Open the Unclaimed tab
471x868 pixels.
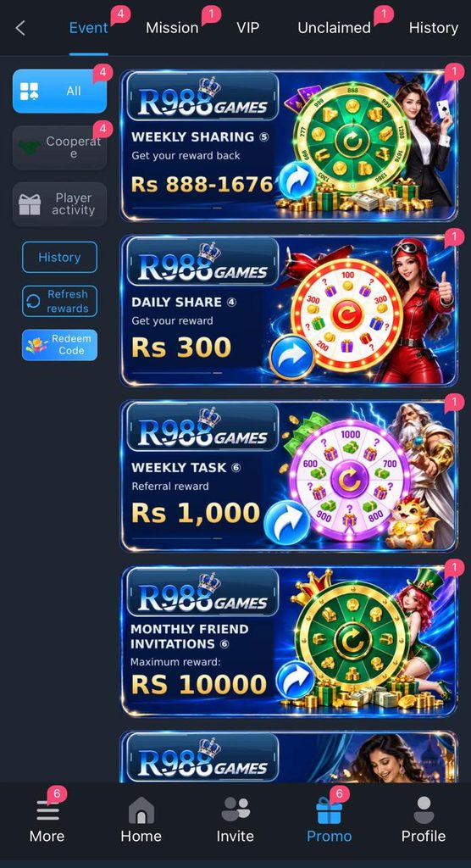click(335, 28)
